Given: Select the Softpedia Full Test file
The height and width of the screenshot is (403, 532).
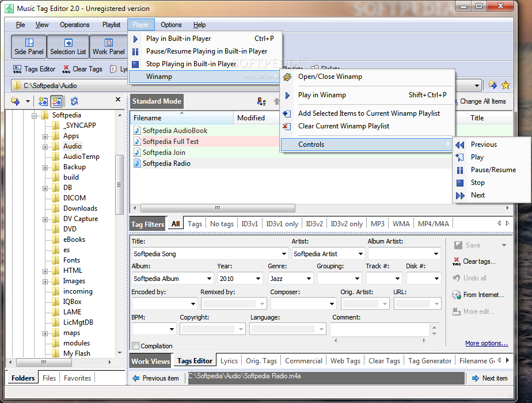Looking at the screenshot, I should click(x=170, y=142).
